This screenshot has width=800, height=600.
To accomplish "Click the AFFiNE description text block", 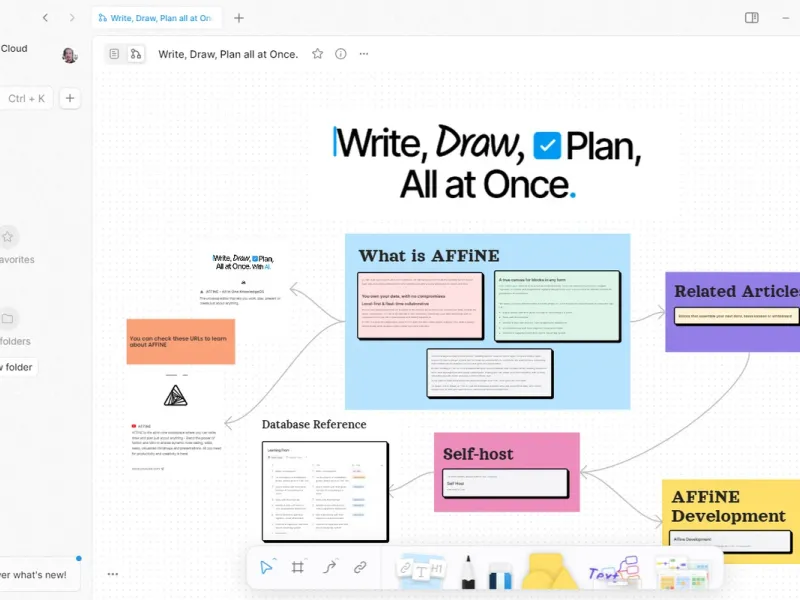I will coord(177,442).
